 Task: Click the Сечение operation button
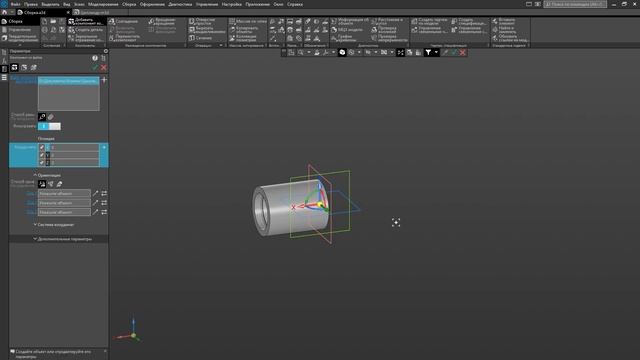200,38
